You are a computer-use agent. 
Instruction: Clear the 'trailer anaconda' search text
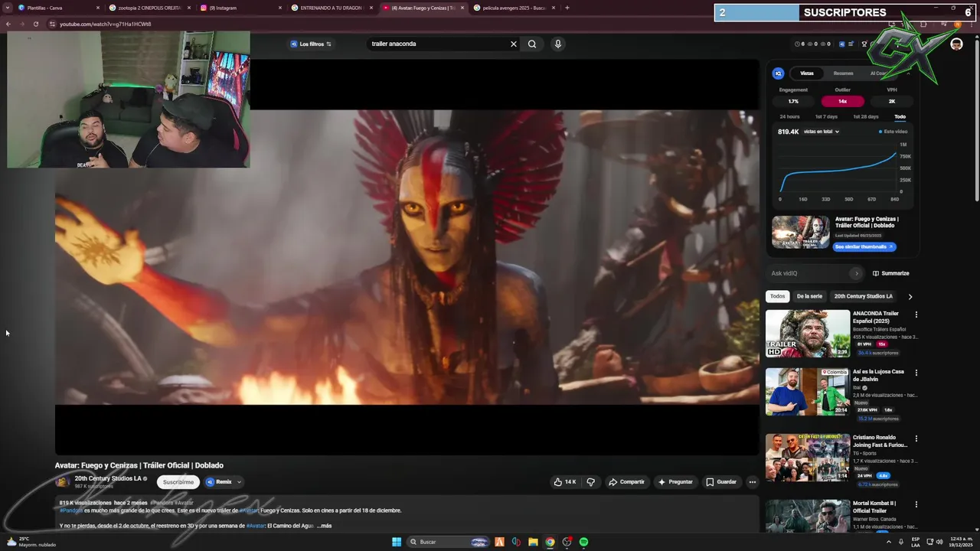pos(514,44)
